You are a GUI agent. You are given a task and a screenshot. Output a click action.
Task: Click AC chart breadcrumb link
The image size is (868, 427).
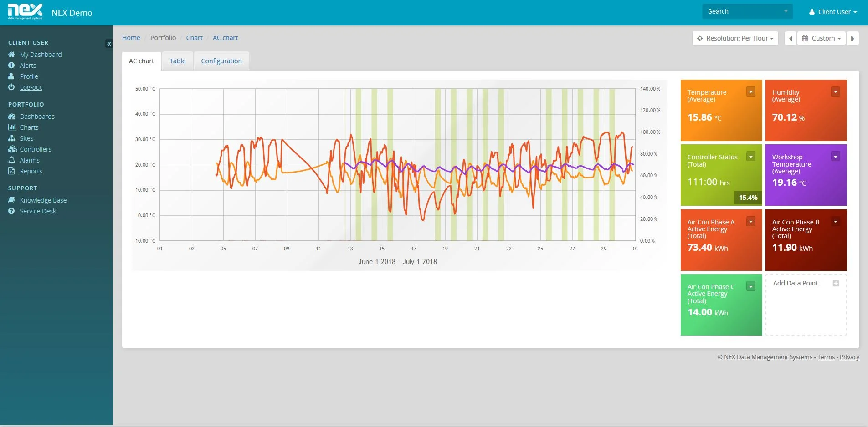(225, 38)
